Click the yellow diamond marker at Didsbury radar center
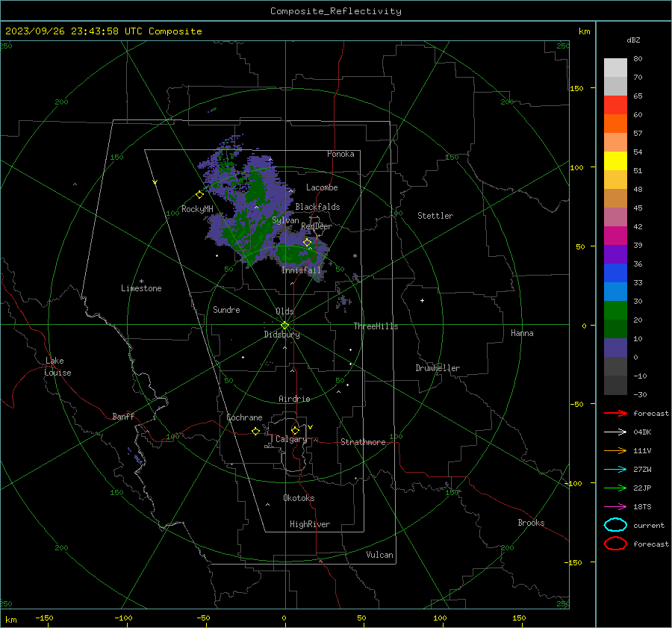This screenshot has height=628, width=672. tap(285, 326)
